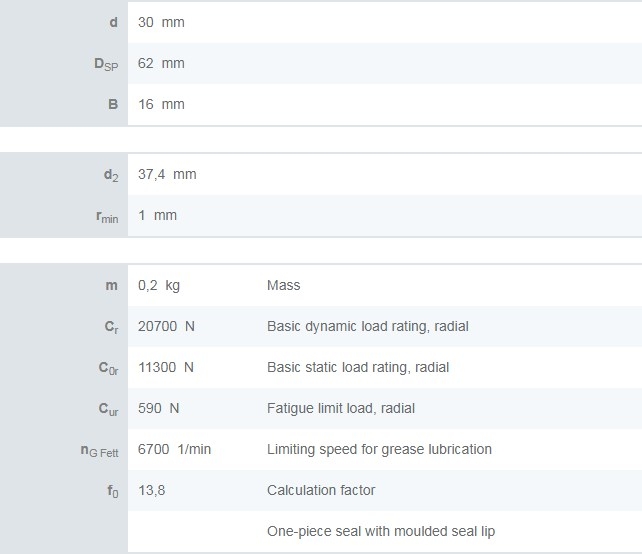Viewport: 642px width, 554px height.
Task: Click the Mass description text
Action: [283, 285]
